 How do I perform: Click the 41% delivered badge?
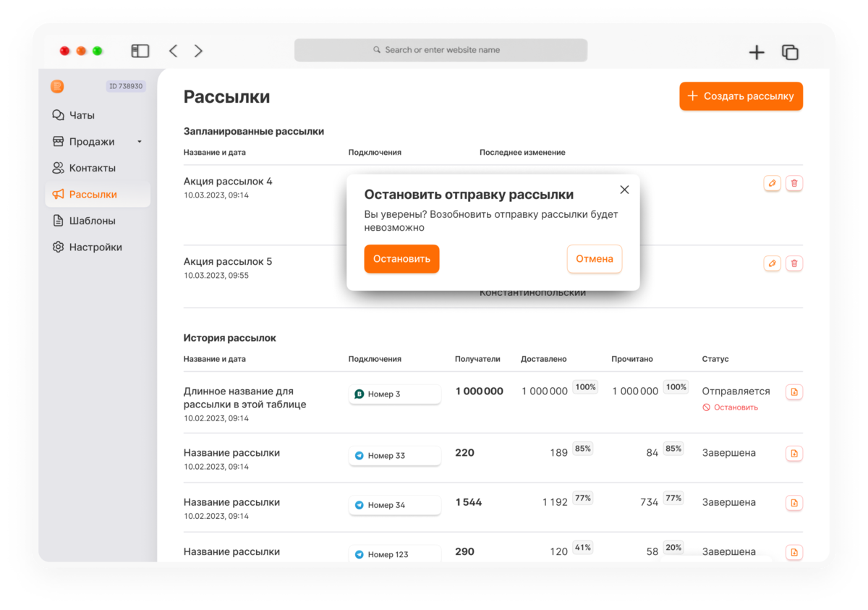coord(583,548)
